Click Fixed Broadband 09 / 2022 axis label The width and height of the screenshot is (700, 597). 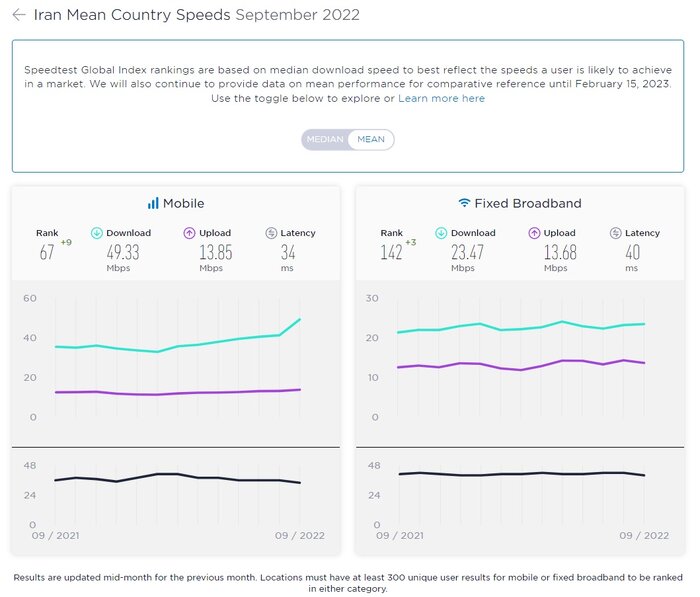point(642,535)
